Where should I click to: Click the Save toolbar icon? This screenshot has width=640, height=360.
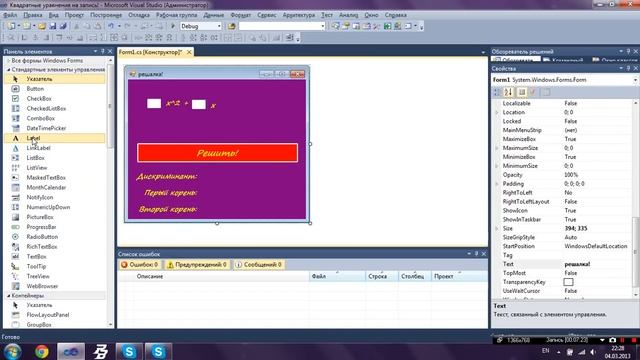[53, 26]
